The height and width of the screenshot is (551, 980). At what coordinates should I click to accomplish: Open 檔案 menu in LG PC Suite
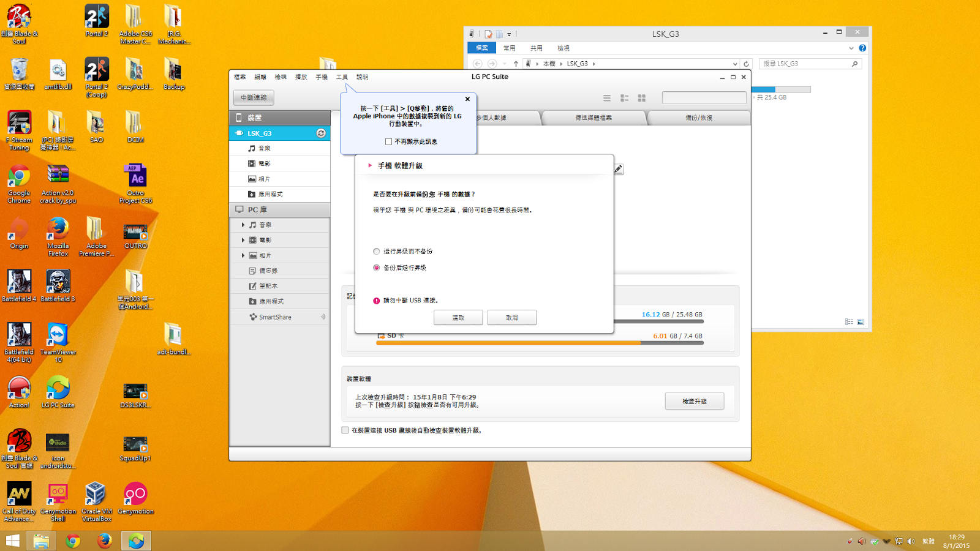pyautogui.click(x=239, y=77)
